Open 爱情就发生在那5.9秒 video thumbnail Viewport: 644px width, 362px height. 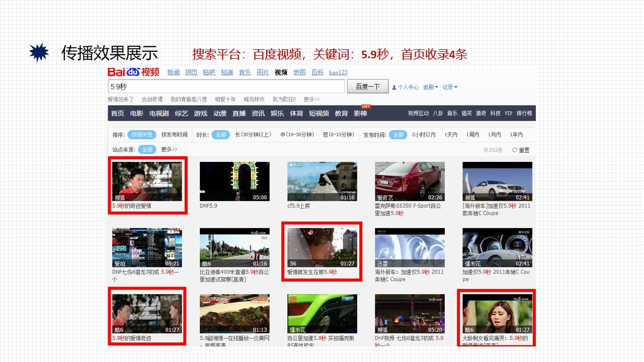(322, 248)
